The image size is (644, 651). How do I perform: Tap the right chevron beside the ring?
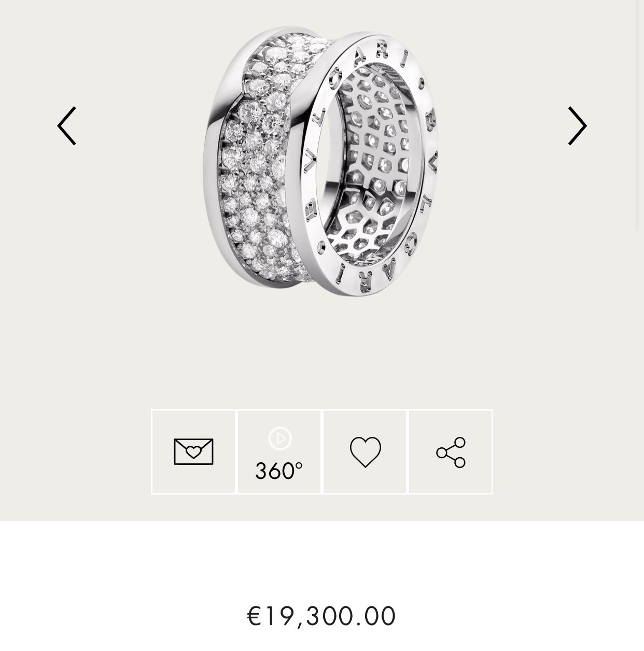[577, 126]
